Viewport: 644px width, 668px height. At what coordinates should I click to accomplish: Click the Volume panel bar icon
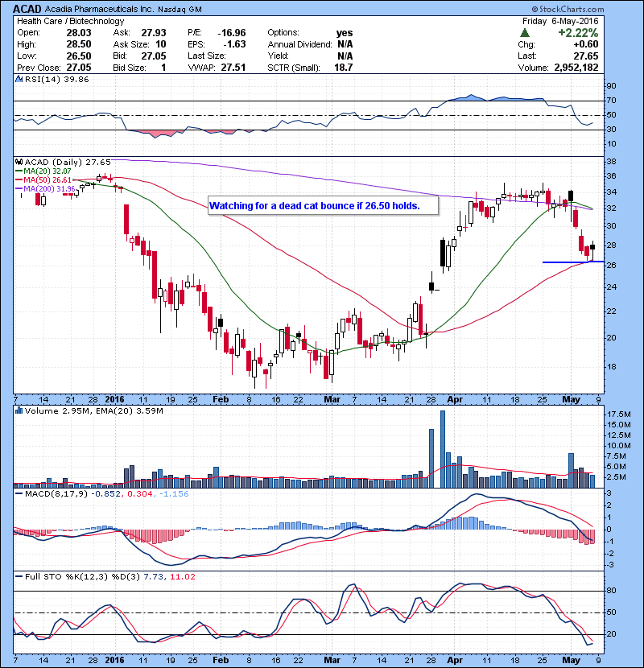pos(19,410)
